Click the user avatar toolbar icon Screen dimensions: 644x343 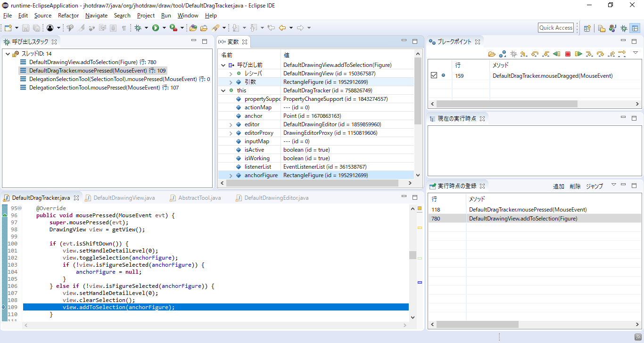(50, 28)
